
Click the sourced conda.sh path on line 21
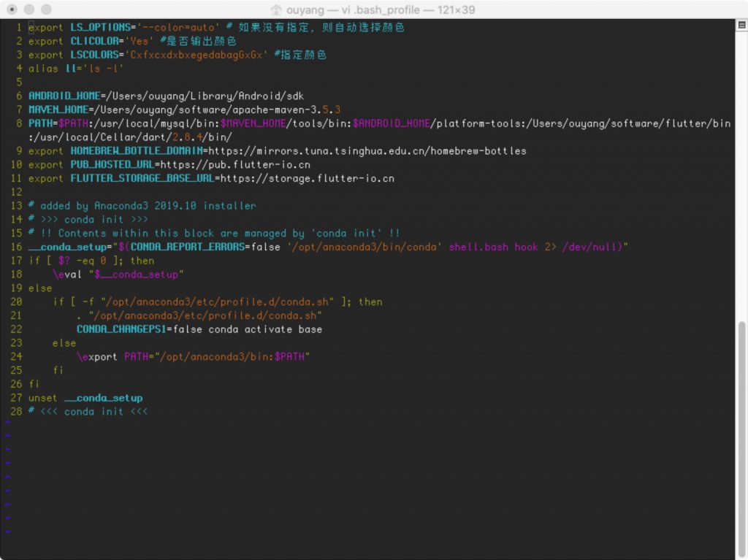point(205,315)
